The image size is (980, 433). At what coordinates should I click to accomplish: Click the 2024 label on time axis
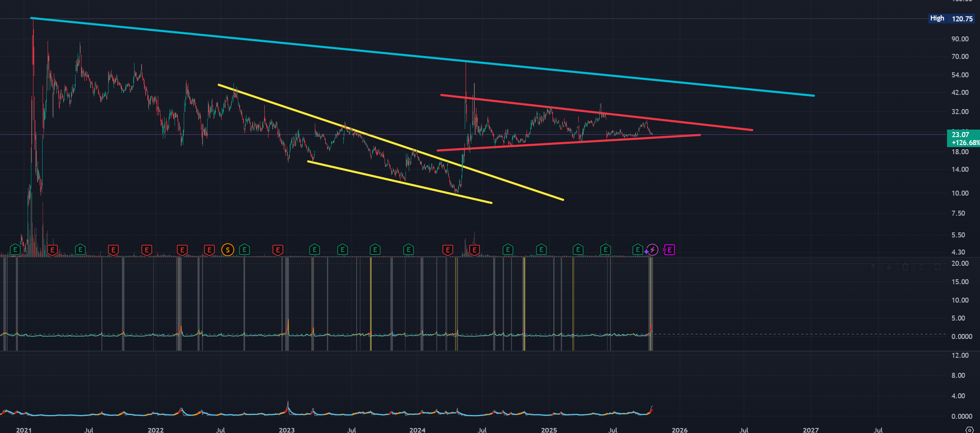point(418,430)
